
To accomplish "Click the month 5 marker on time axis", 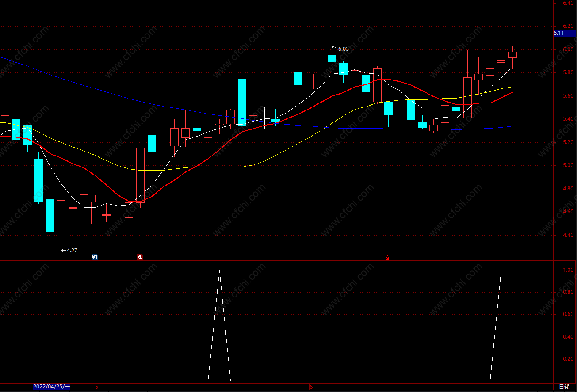I will tap(96, 387).
